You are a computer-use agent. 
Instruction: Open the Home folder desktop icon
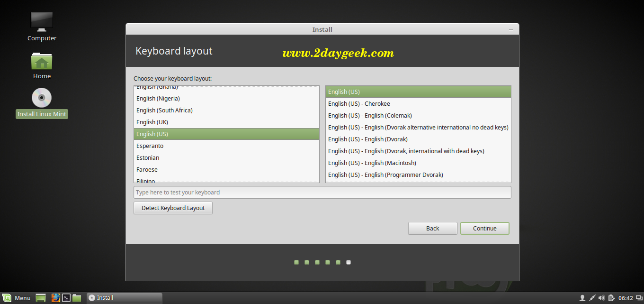[42, 62]
